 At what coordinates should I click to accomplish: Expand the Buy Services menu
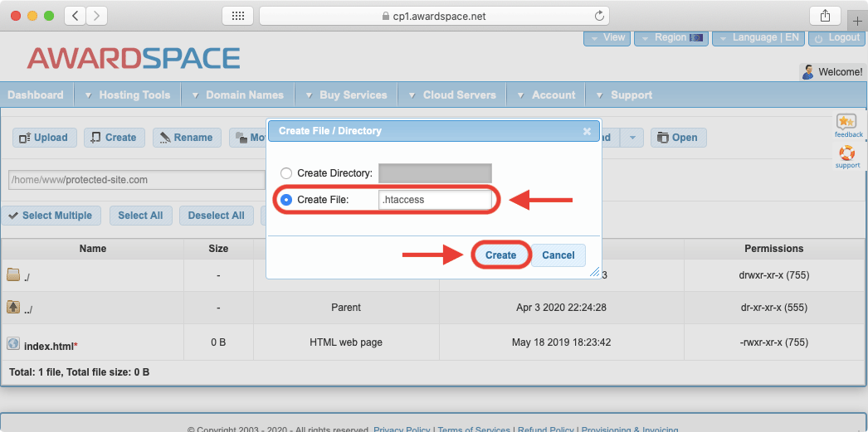coord(347,95)
